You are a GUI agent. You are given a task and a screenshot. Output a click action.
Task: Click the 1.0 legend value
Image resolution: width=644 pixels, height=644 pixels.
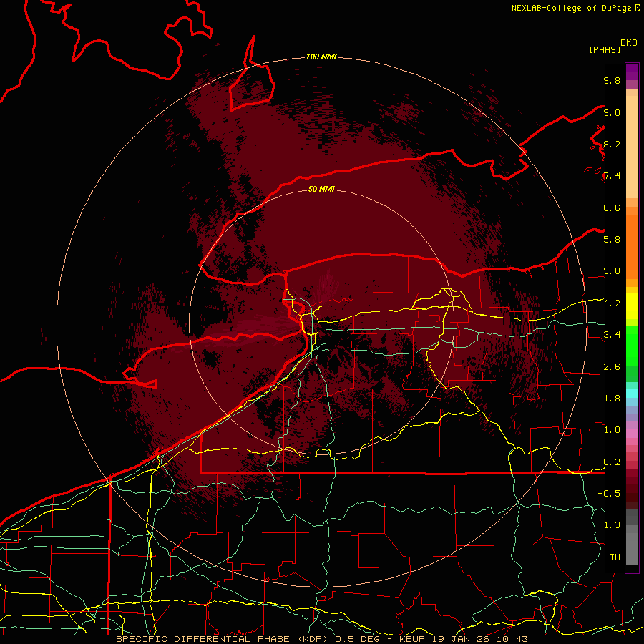click(x=612, y=430)
